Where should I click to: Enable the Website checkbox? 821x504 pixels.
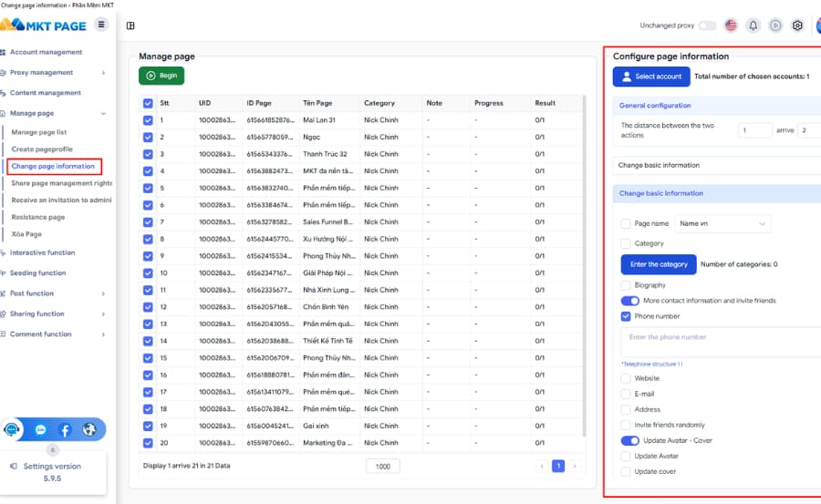pos(626,378)
